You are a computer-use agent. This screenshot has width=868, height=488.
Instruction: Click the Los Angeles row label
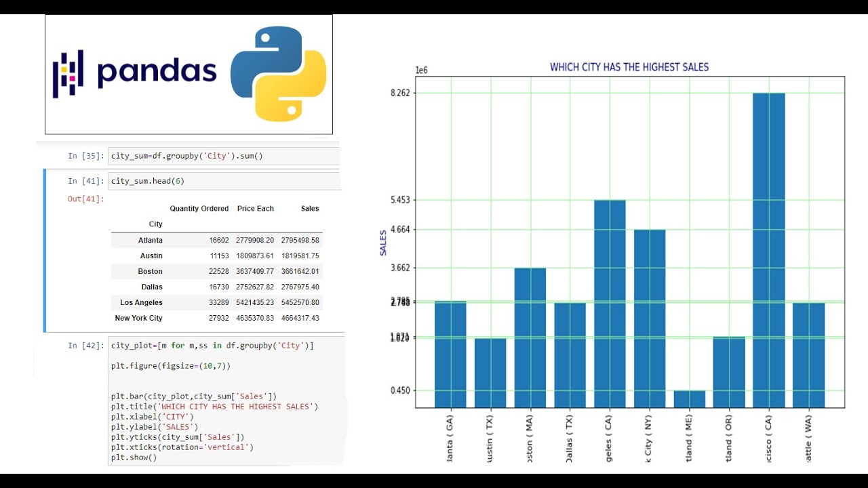[141, 303]
